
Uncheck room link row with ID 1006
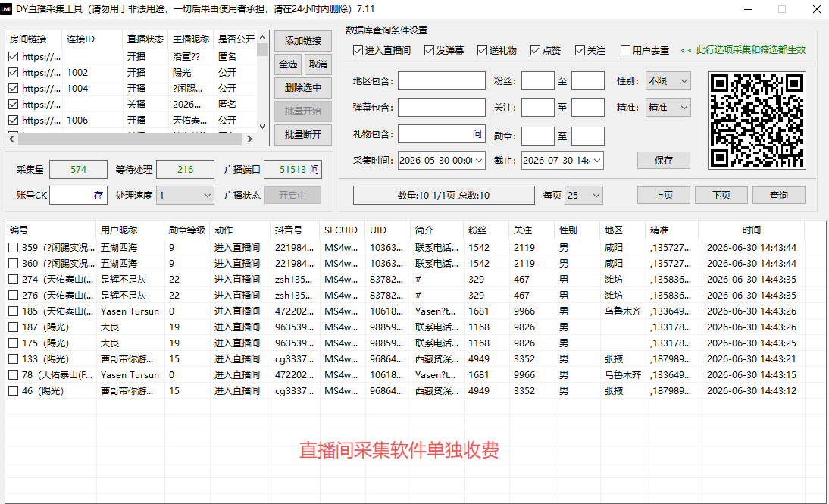pyautogui.click(x=14, y=120)
